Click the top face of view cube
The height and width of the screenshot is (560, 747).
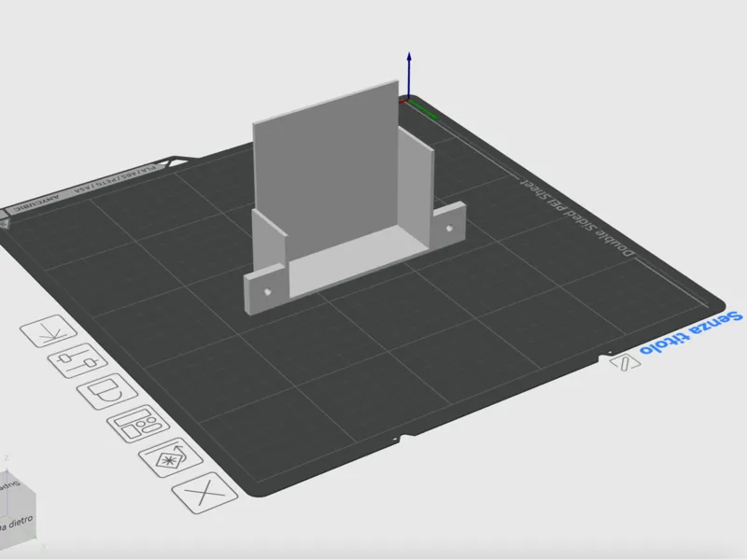(x=8, y=484)
